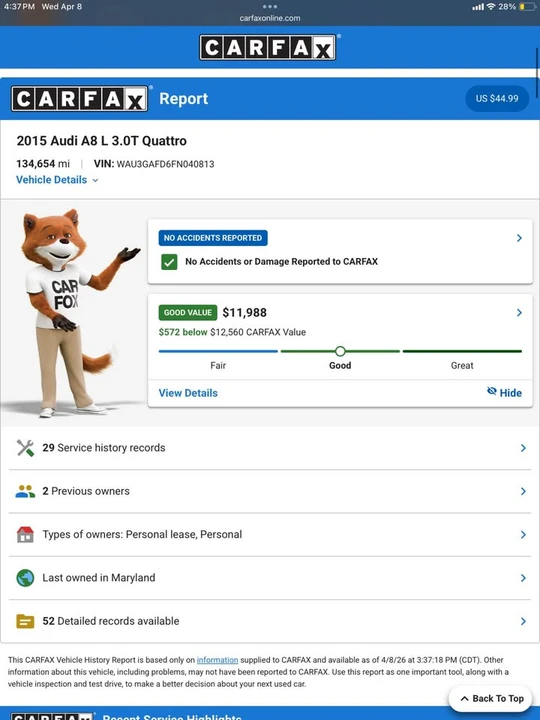Screen dimensions: 540x720
Task: Open the No Accidents Reported chevron
Action: coord(519,238)
